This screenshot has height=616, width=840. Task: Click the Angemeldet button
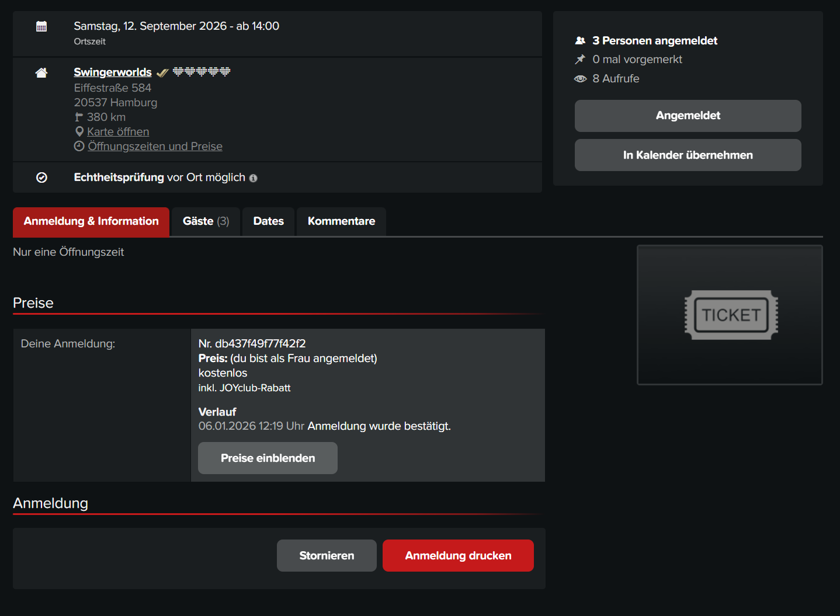pos(688,116)
